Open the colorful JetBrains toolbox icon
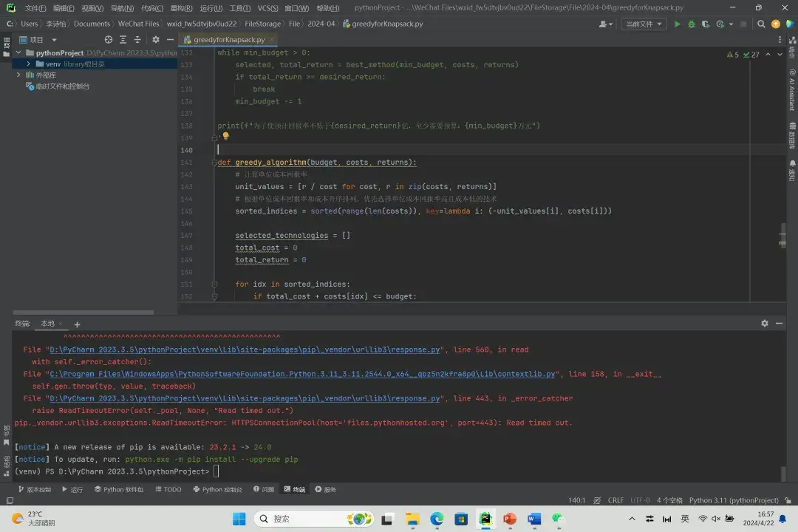This screenshot has width=798, height=532. [789, 24]
